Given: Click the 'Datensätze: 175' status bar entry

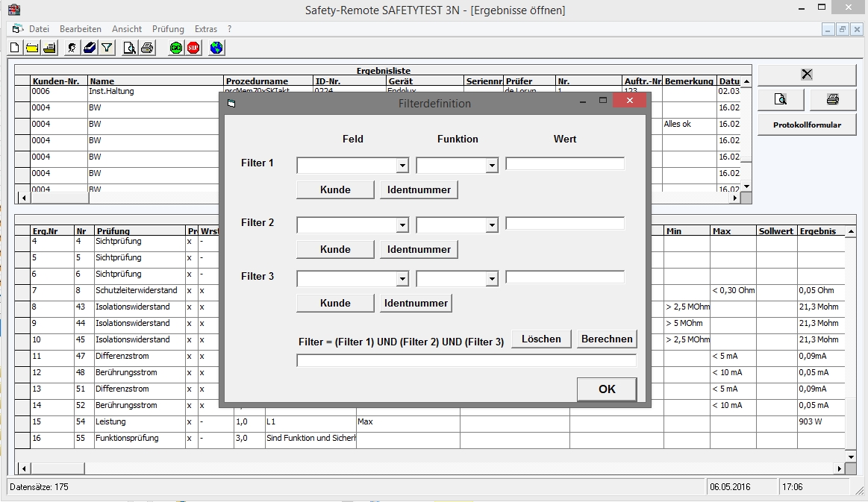Looking at the screenshot, I should [x=40, y=487].
